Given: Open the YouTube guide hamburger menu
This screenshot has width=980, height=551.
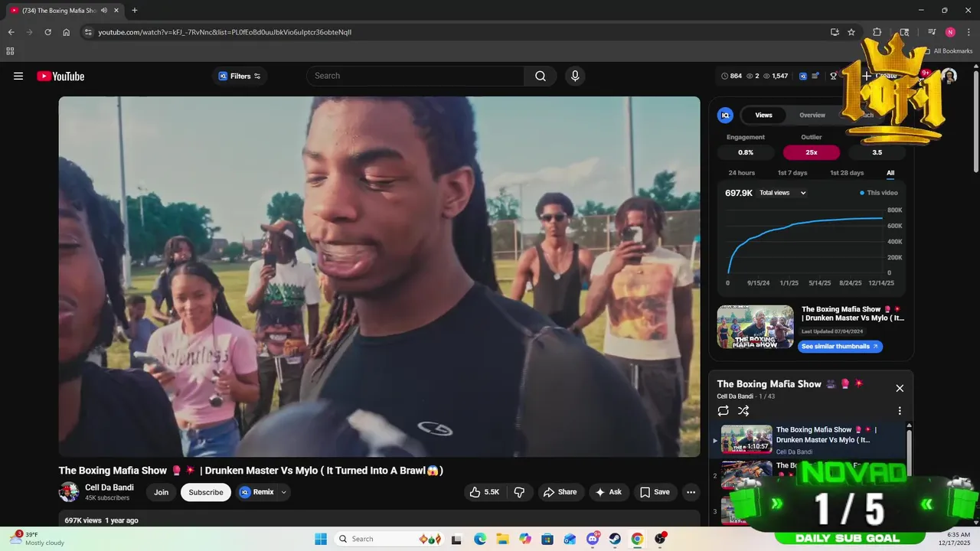Looking at the screenshot, I should point(18,76).
